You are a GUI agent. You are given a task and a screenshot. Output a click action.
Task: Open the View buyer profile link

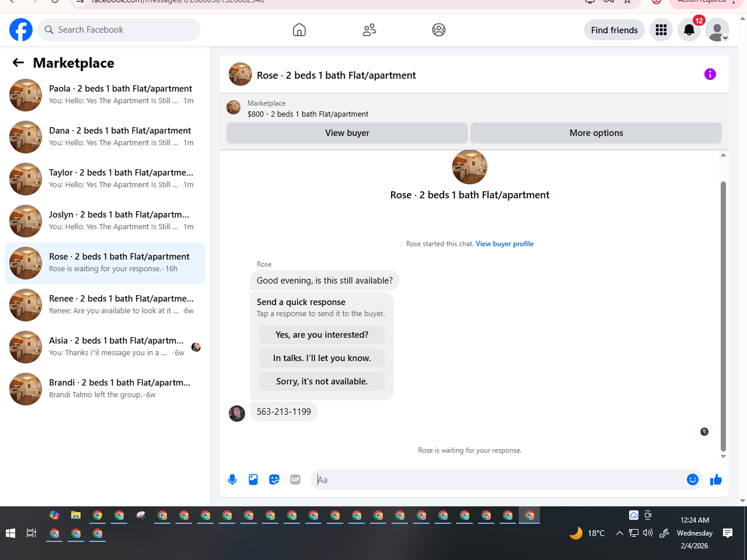(x=504, y=244)
